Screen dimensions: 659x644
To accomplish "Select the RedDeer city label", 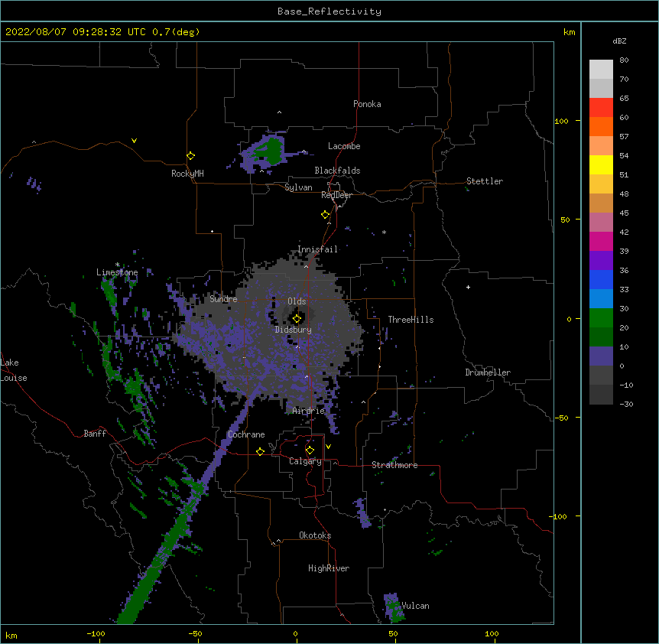I will point(336,195).
